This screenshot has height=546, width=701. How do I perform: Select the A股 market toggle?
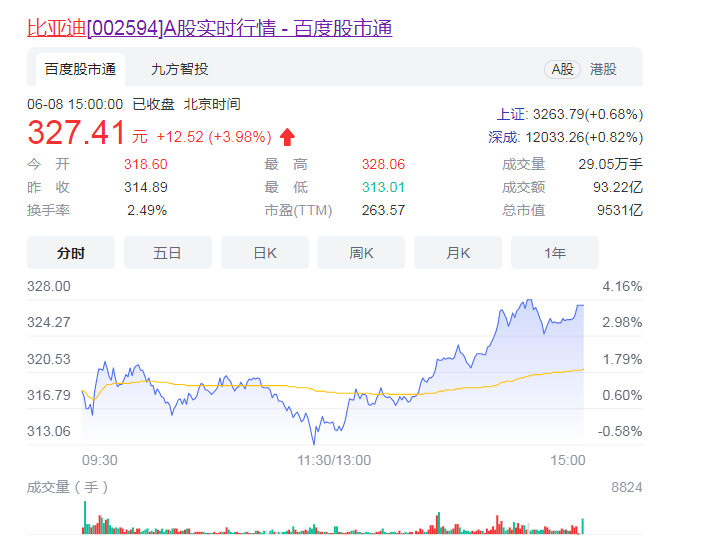click(562, 69)
